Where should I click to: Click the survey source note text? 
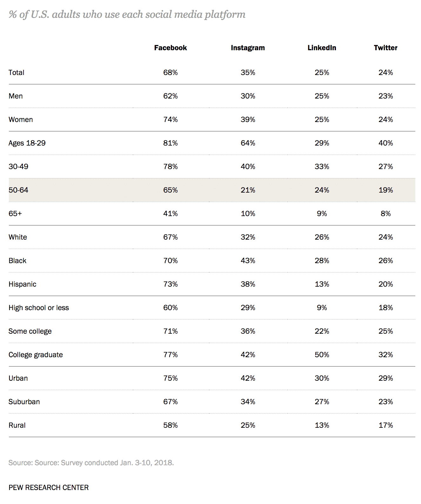(91, 463)
